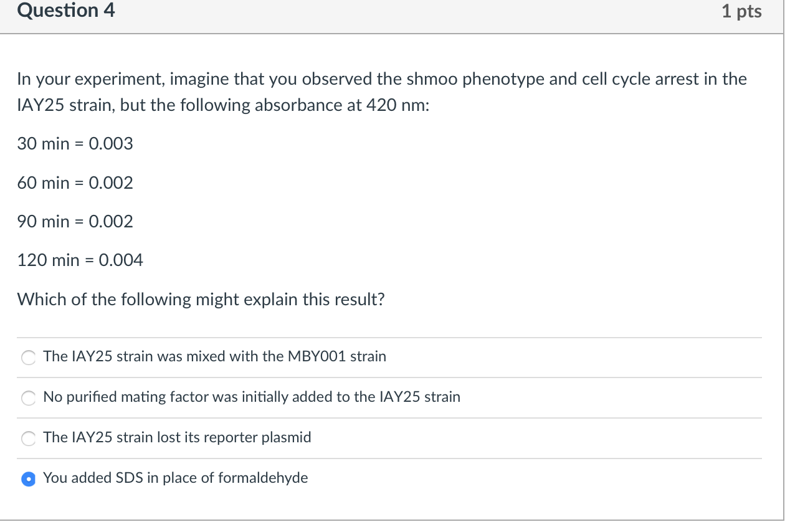795x532 pixels.
Task: Click the mating factor answer label
Action: (x=252, y=397)
